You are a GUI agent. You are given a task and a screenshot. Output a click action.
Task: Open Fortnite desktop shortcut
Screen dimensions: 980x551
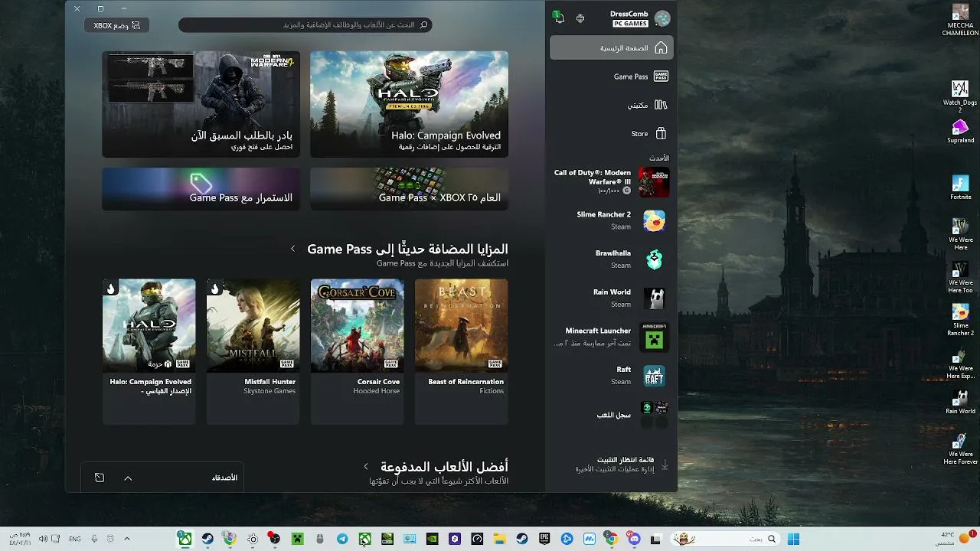[960, 188]
